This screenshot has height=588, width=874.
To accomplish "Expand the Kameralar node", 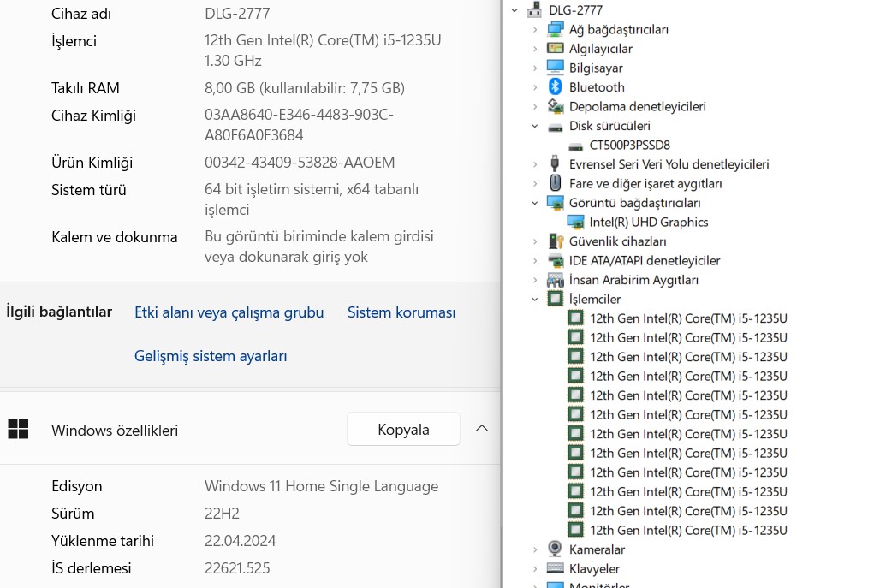I will [x=535, y=549].
